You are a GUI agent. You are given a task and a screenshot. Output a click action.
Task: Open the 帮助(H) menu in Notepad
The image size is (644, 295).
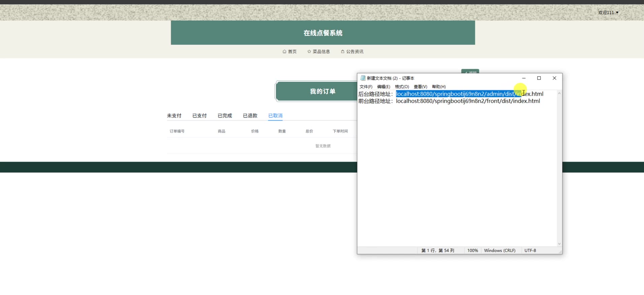click(x=439, y=87)
